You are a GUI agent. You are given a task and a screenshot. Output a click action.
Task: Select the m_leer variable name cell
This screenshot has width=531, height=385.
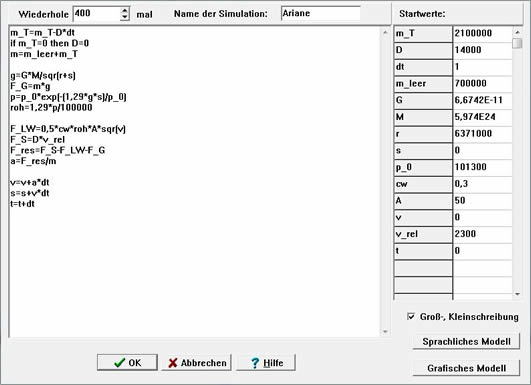(423, 84)
